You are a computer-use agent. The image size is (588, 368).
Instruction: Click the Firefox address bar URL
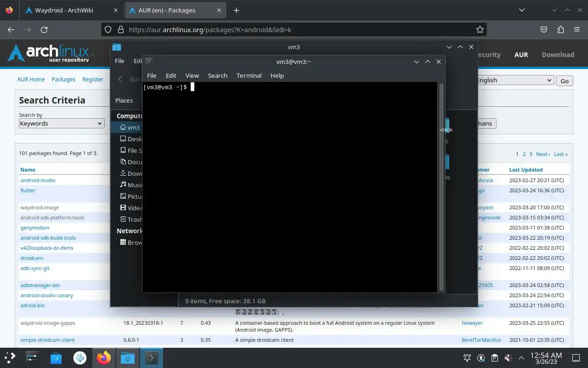point(210,29)
